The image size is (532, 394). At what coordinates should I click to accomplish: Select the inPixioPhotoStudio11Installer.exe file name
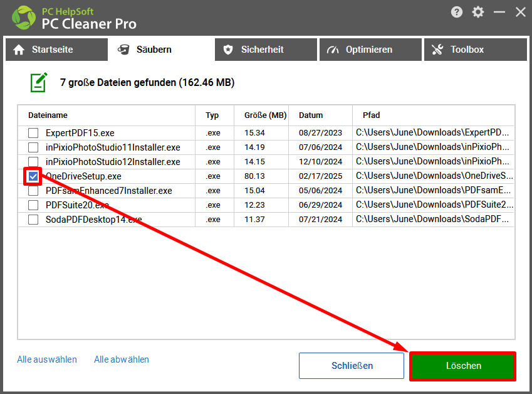coord(113,147)
